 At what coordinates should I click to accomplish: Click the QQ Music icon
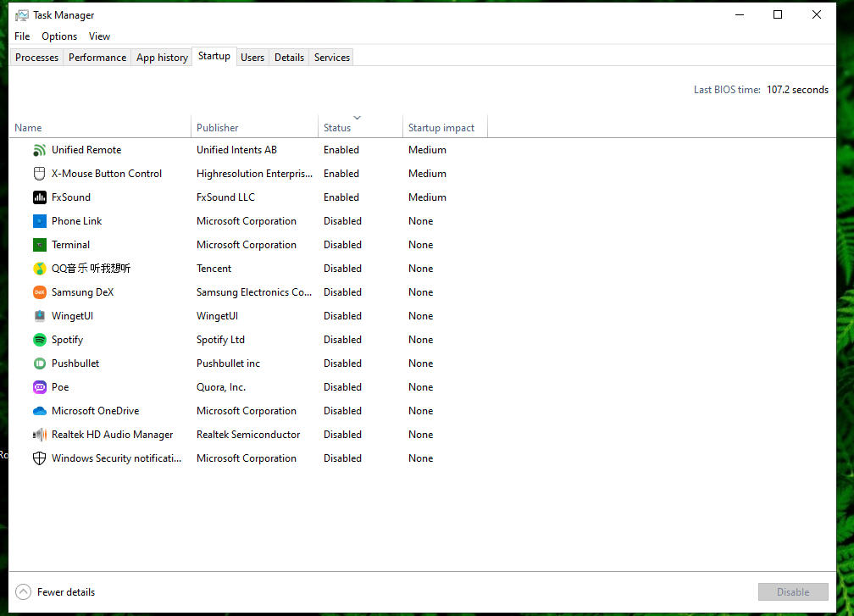[x=39, y=269]
